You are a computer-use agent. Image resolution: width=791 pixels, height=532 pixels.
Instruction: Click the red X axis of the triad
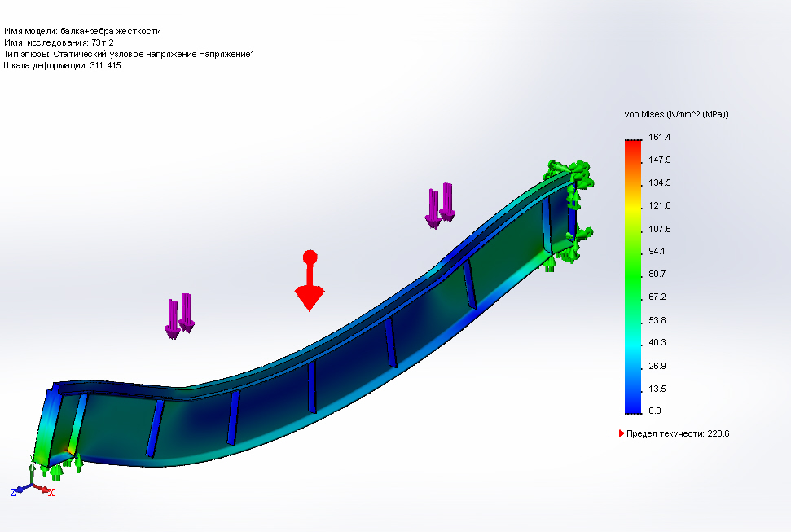click(x=44, y=490)
